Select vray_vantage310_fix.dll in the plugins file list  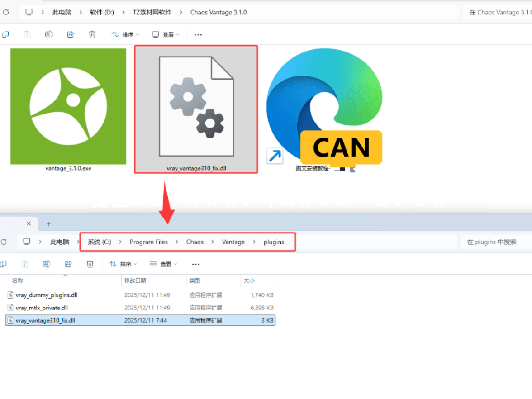47,320
